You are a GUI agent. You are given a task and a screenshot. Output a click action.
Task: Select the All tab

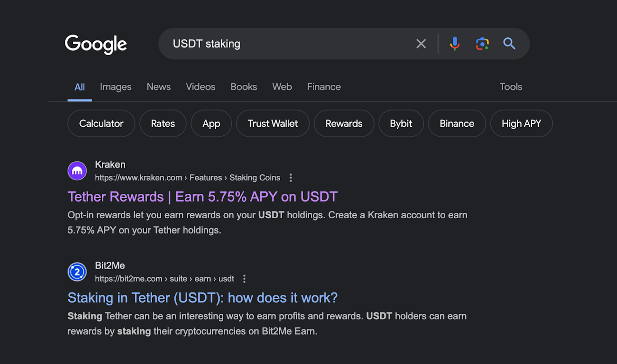tap(79, 87)
